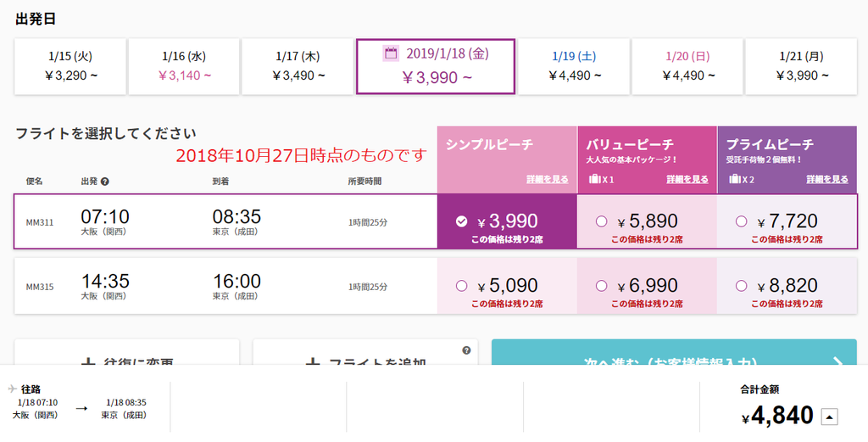
Task: Click 所要時間 column label
Action: [364, 181]
